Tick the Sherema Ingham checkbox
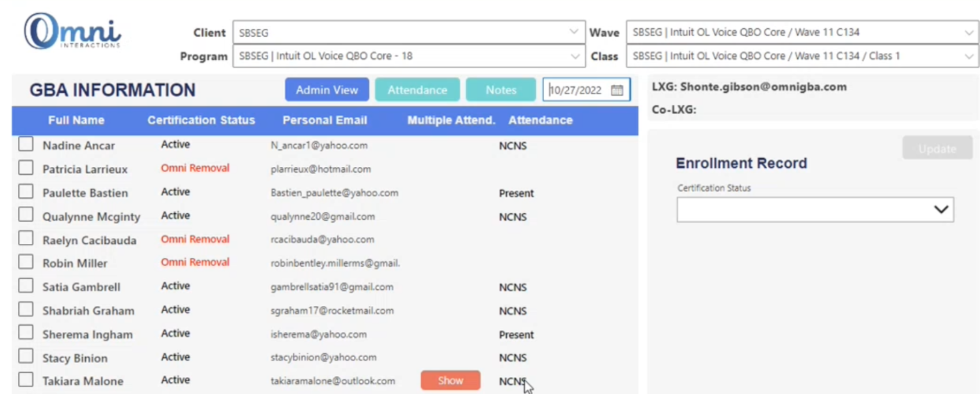Screen dimensions: 980x394 click(26, 333)
